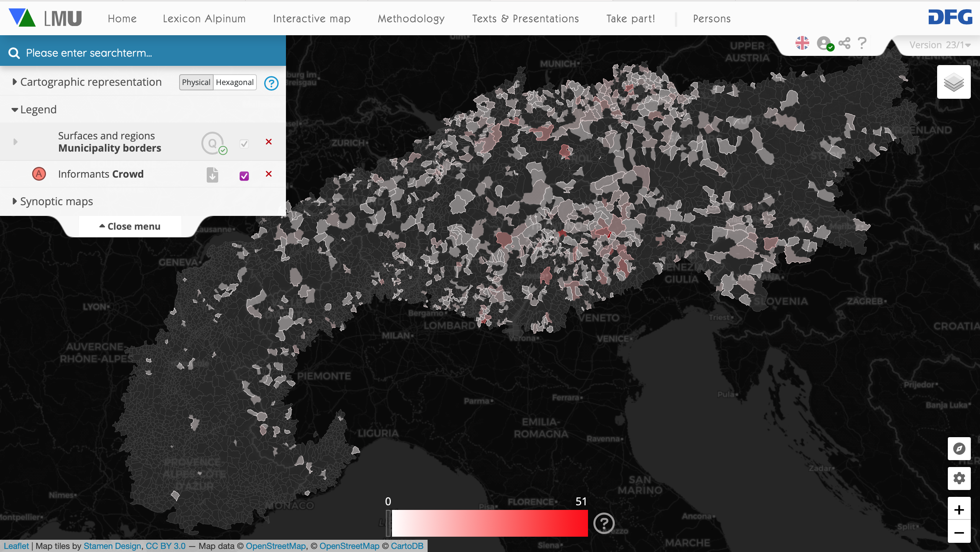
Task: Collapse the Legend section
Action: click(38, 110)
